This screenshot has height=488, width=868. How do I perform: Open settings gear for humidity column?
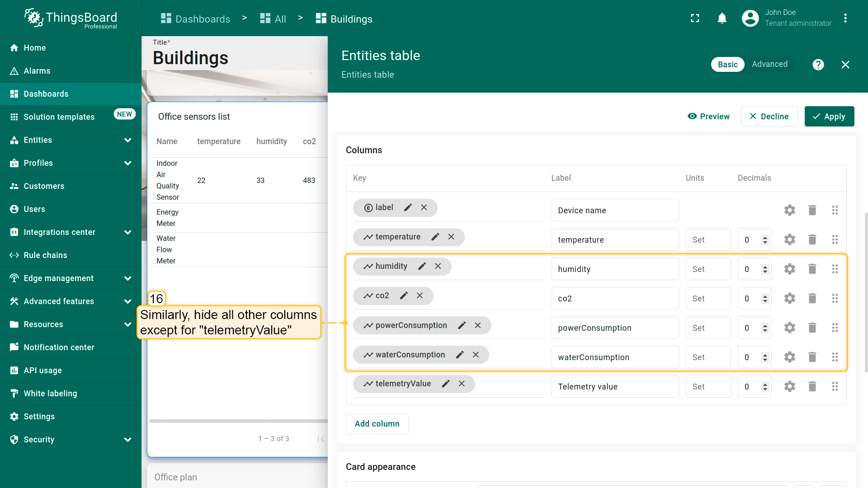click(x=789, y=269)
